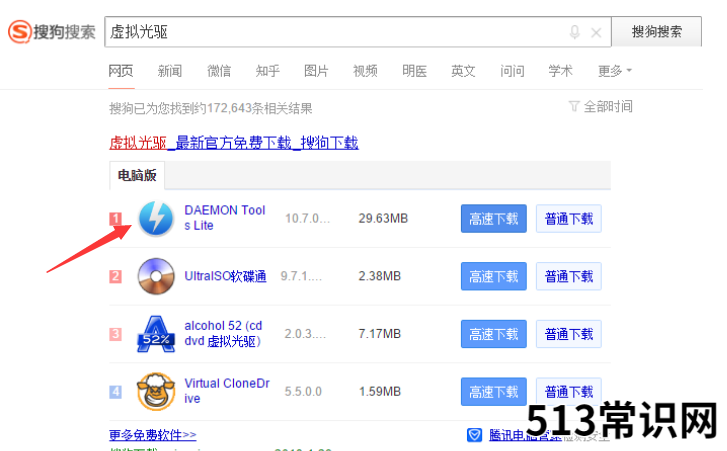Click the Sogou logo icon
This screenshot has width=727, height=451.
pos(20,32)
